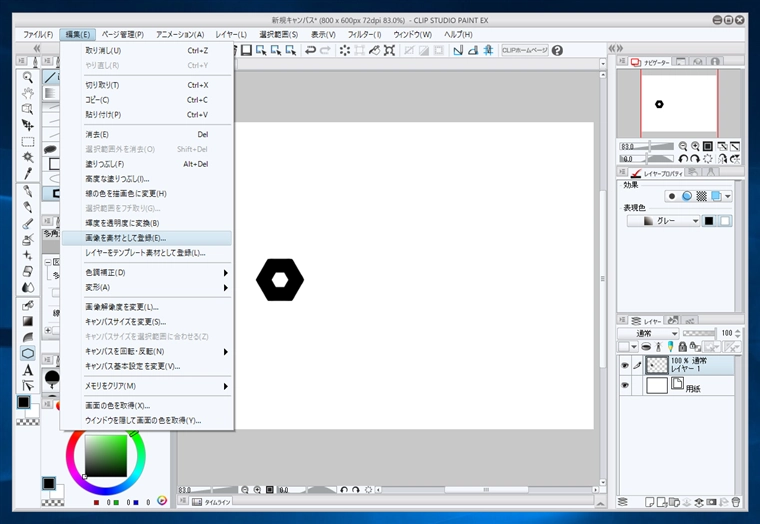This screenshot has width=760, height=524.
Task: Hide レイヤー 1 with its eye icon
Action: point(625,365)
